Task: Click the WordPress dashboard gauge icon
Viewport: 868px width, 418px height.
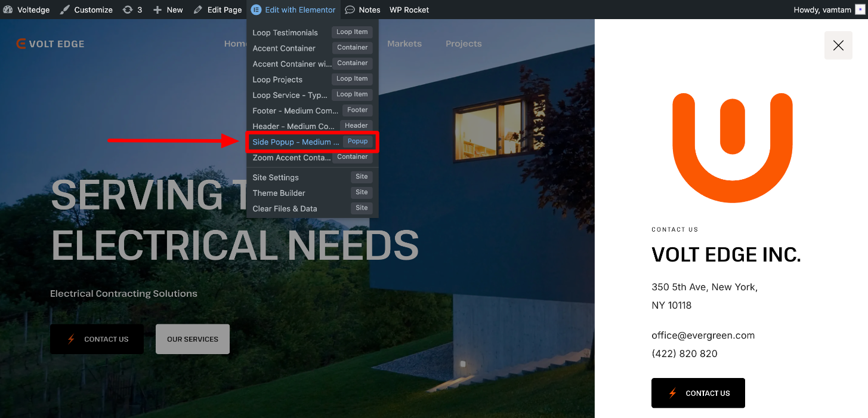Action: coord(8,10)
